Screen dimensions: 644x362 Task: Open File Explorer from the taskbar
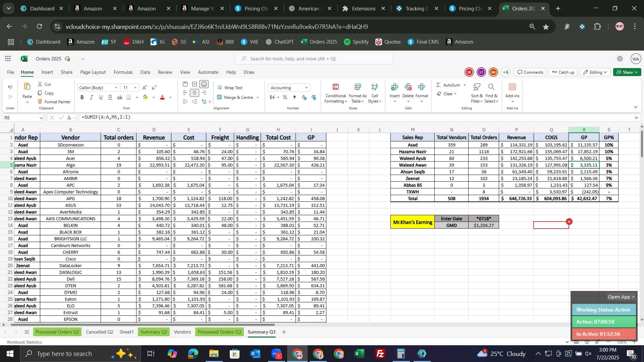[214, 354]
